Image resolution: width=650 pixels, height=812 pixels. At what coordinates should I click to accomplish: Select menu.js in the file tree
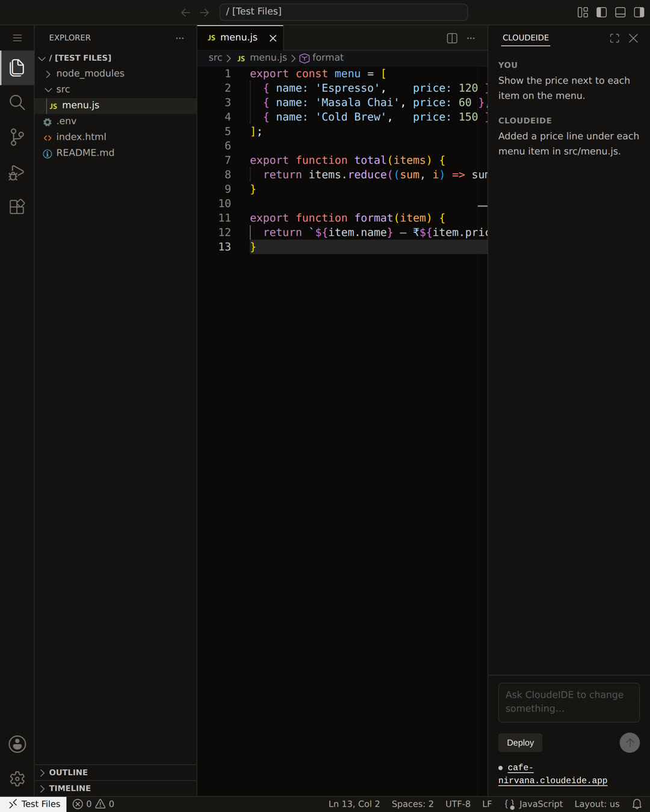coord(116,105)
